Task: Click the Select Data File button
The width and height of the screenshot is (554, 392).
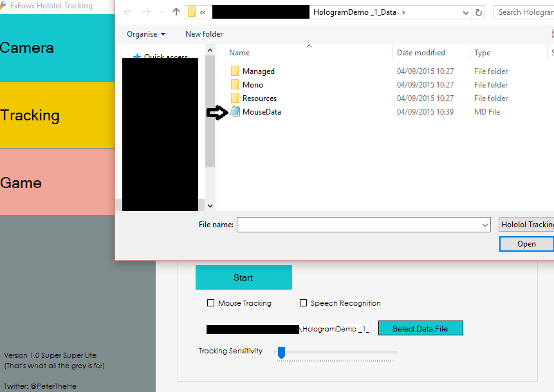Action: [420, 328]
